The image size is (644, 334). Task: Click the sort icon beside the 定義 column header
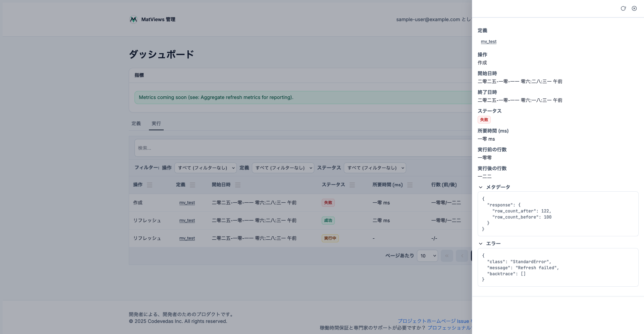coord(193,185)
